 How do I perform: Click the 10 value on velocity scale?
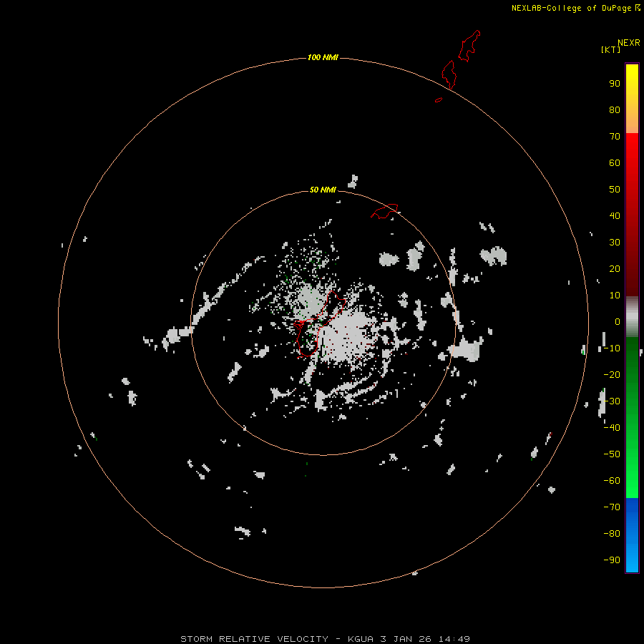pos(615,296)
